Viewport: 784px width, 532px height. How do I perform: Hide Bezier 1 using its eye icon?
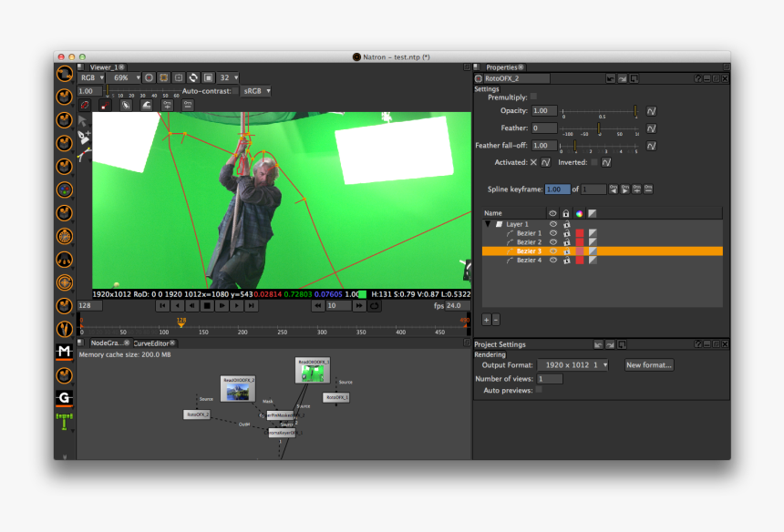552,234
